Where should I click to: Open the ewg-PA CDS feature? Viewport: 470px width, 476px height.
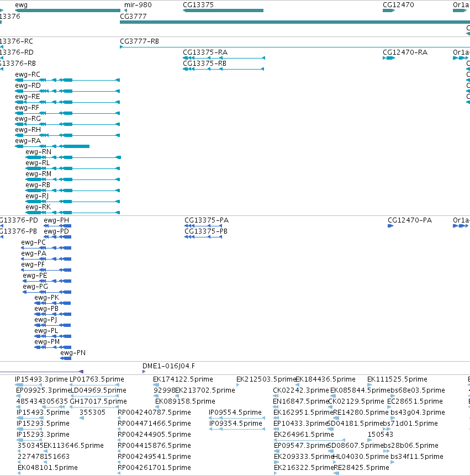pyautogui.click(x=46, y=259)
